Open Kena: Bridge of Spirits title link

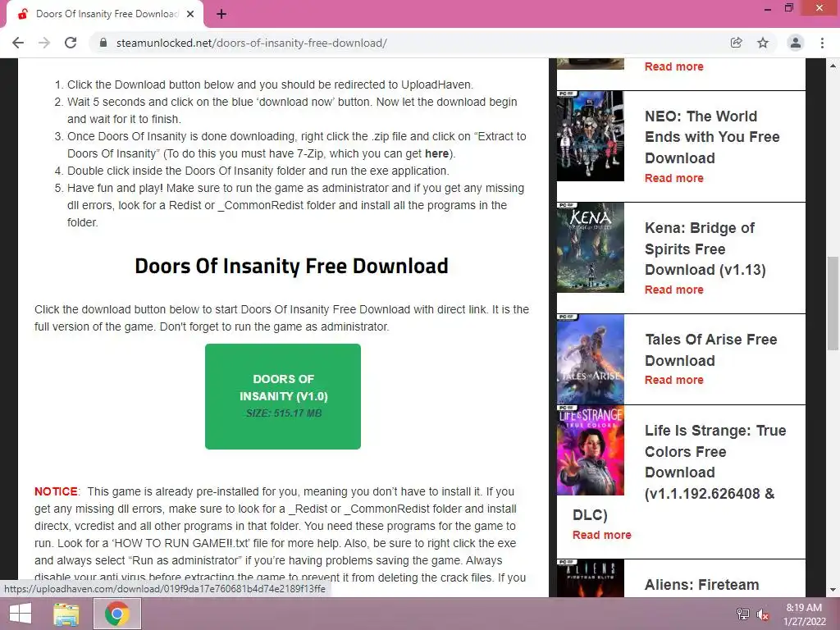(705, 249)
